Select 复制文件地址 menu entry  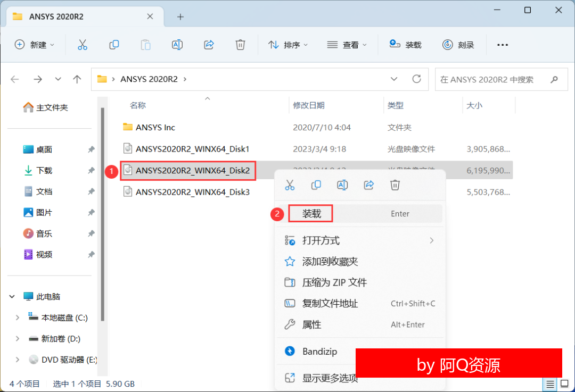pyautogui.click(x=359, y=304)
